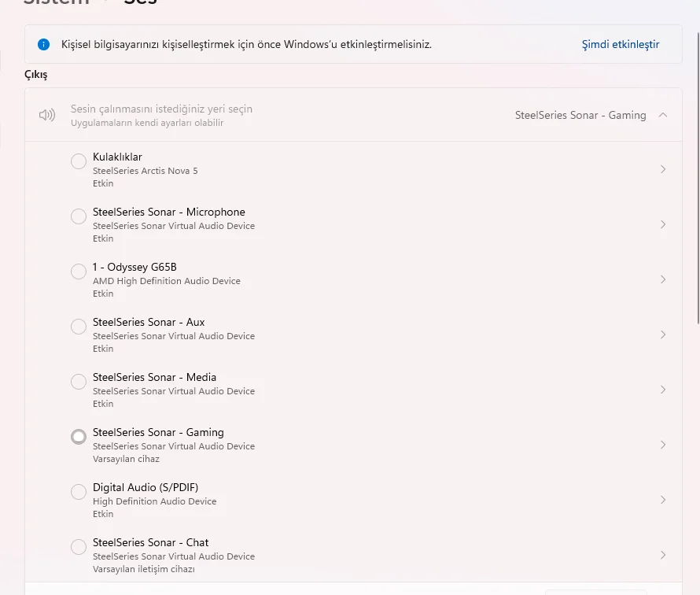The image size is (700, 595).
Task: Select SteelSeries Sonar - Aux radio button
Action: [x=79, y=327]
